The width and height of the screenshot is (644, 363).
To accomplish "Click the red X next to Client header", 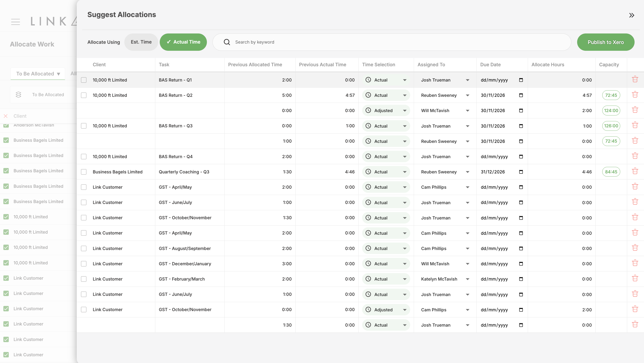I will [x=6, y=116].
